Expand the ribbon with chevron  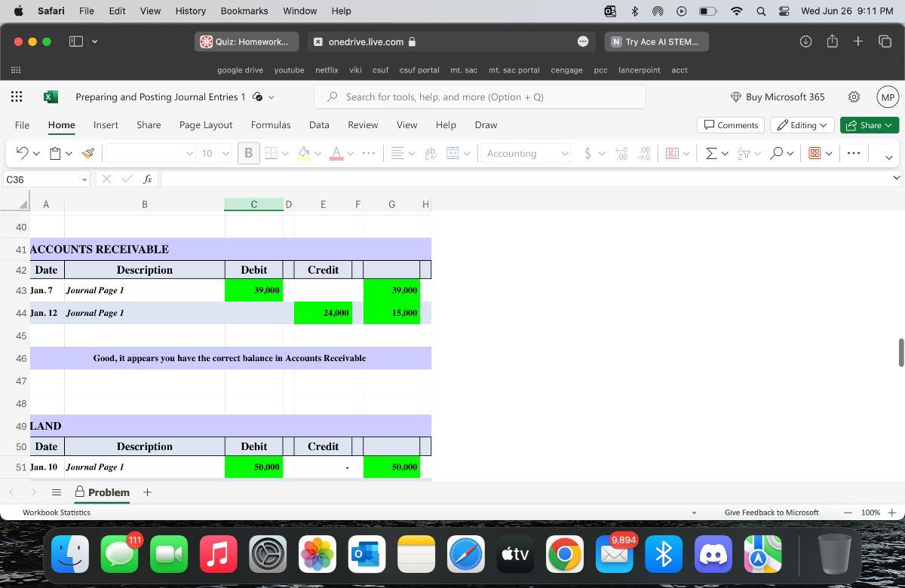[x=888, y=157]
